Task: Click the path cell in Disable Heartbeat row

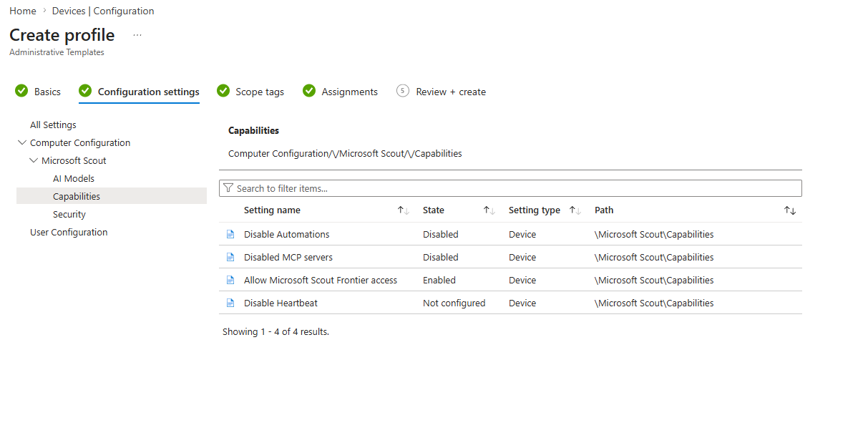Action: pyautogui.click(x=654, y=303)
